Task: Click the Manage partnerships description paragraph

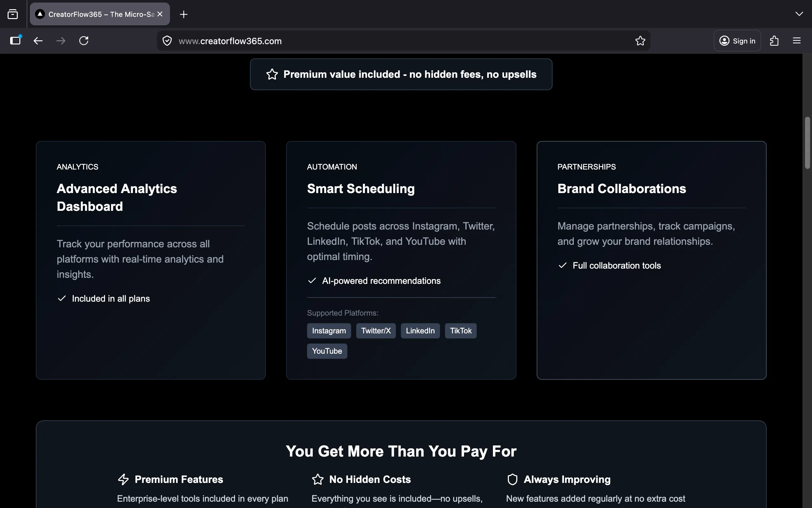Action: 646,234
